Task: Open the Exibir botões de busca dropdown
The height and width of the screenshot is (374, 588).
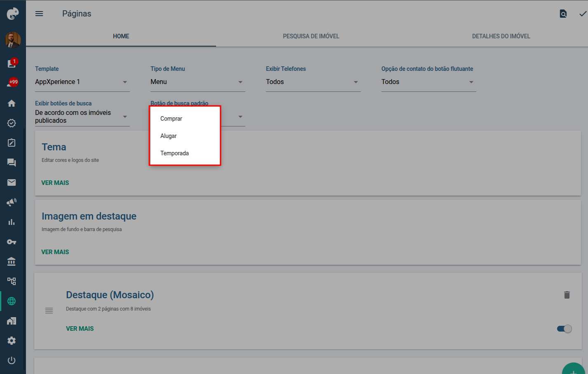Action: [82, 117]
